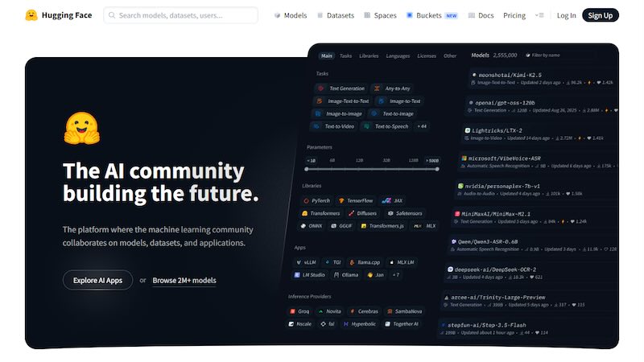
Task: Click the Transformers.js library icon
Action: (x=364, y=226)
